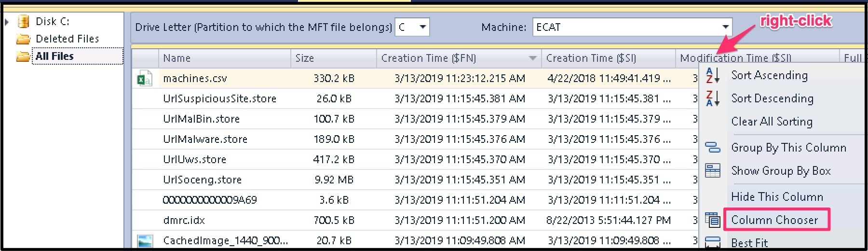Screen dimensions: 868x251
Task: Click the CachedImage file thumbnail icon
Action: pyautogui.click(x=145, y=241)
